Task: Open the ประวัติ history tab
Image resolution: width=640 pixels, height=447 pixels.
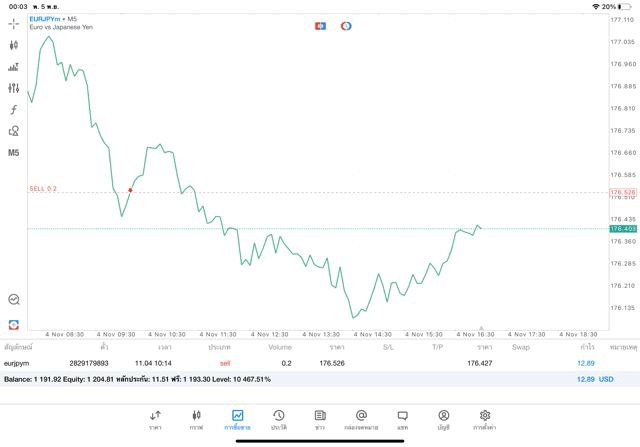Action: tap(278, 419)
